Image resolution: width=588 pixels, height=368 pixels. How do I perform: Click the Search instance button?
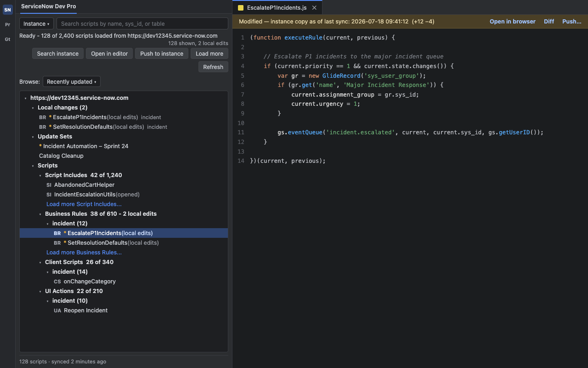[58, 54]
